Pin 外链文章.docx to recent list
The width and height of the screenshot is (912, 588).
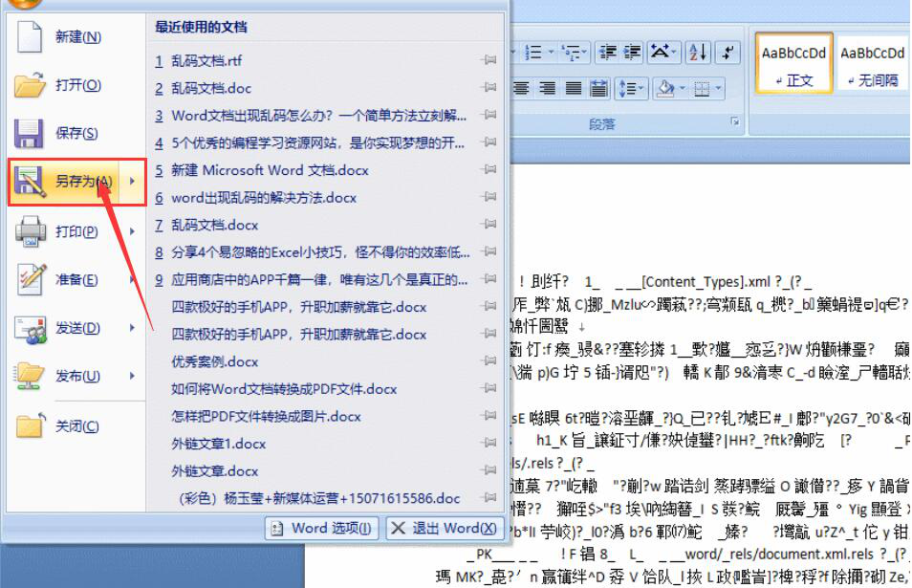pos(489,470)
